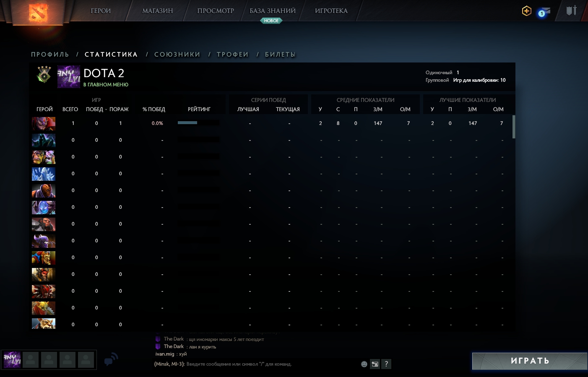Open the ПРОСМОТР top menu
Screen dimensions: 588x377
(x=216, y=11)
